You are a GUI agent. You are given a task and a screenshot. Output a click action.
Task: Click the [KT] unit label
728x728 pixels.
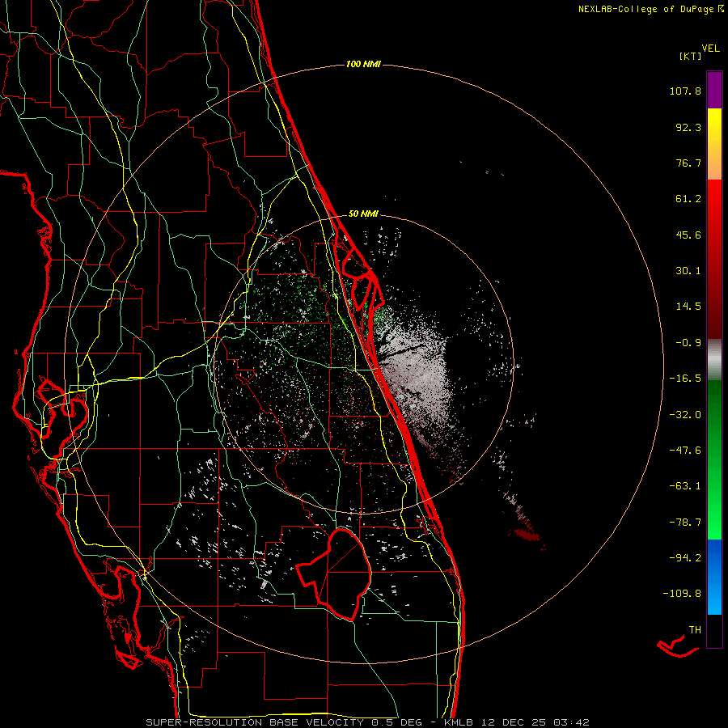click(x=691, y=56)
